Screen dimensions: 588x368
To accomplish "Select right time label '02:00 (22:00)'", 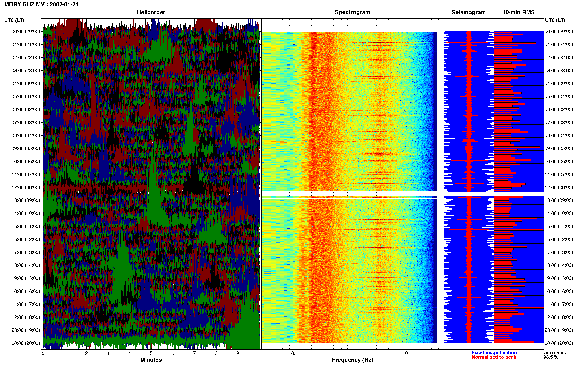I will click(559, 58).
